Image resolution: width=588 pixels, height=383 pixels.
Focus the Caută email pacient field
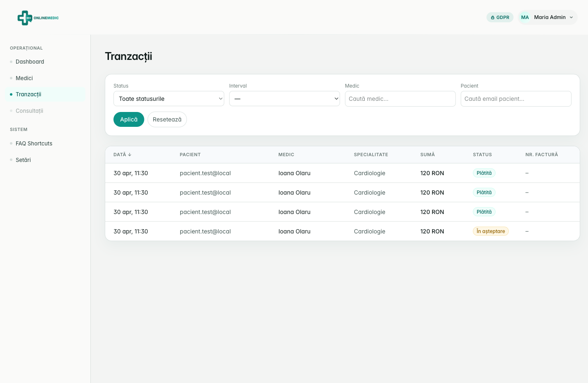516,99
